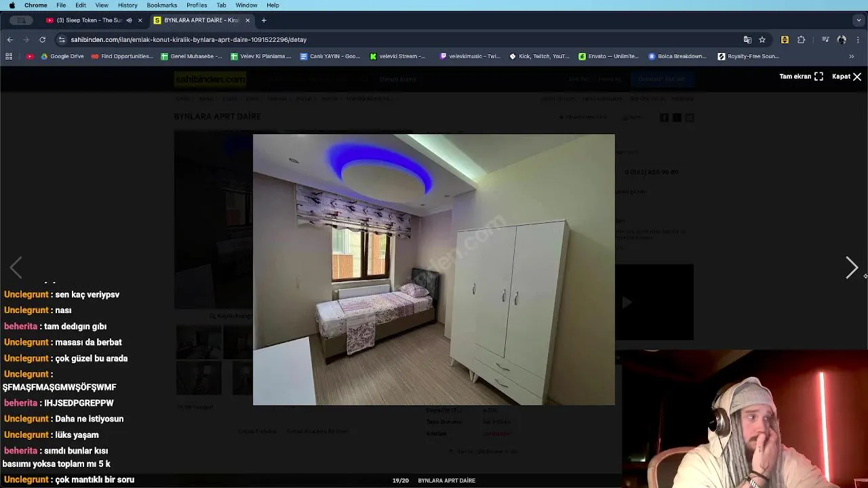The height and width of the screenshot is (488, 868).
Task: Open Royalty-Free Sound bookmark
Action: (749, 56)
